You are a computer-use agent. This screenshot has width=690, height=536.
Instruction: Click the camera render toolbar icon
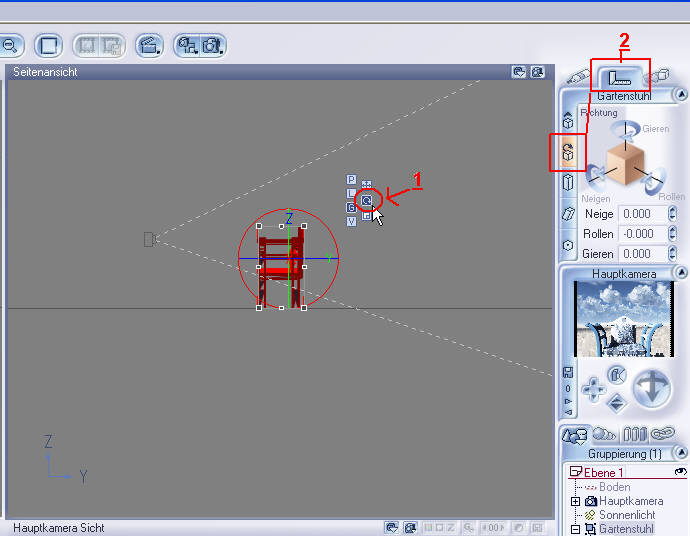click(x=213, y=45)
